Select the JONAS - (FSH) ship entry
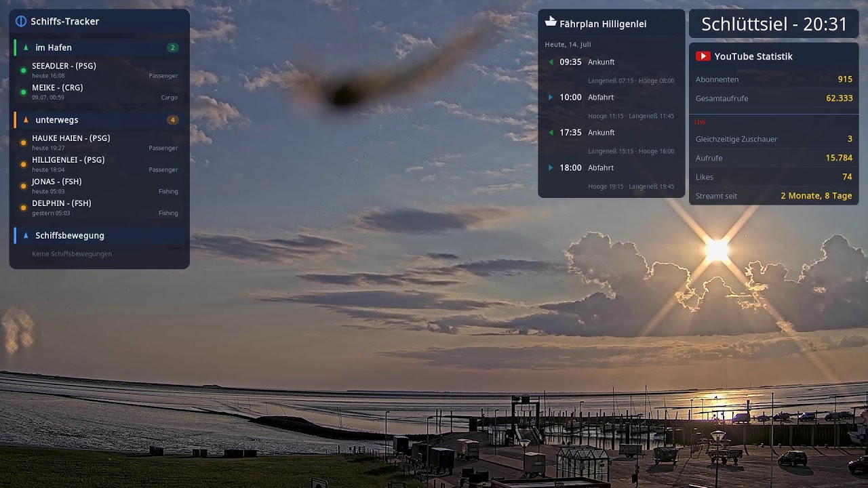Screen dimensions: 868x488 (x=100, y=186)
